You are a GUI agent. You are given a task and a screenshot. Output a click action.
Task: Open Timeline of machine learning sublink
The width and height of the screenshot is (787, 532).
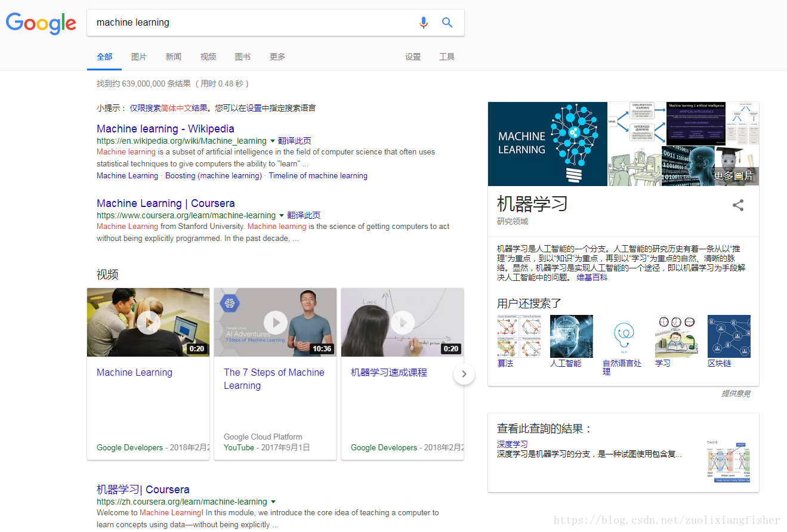318,176
